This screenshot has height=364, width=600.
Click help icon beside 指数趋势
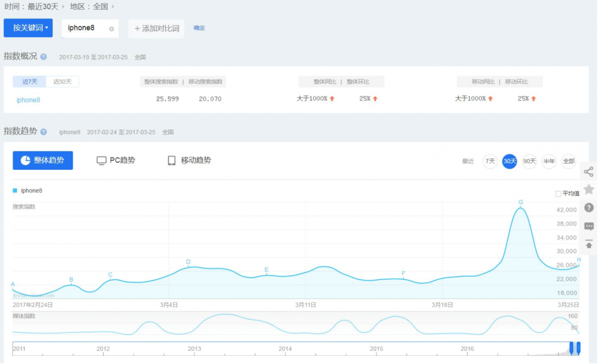click(x=43, y=132)
